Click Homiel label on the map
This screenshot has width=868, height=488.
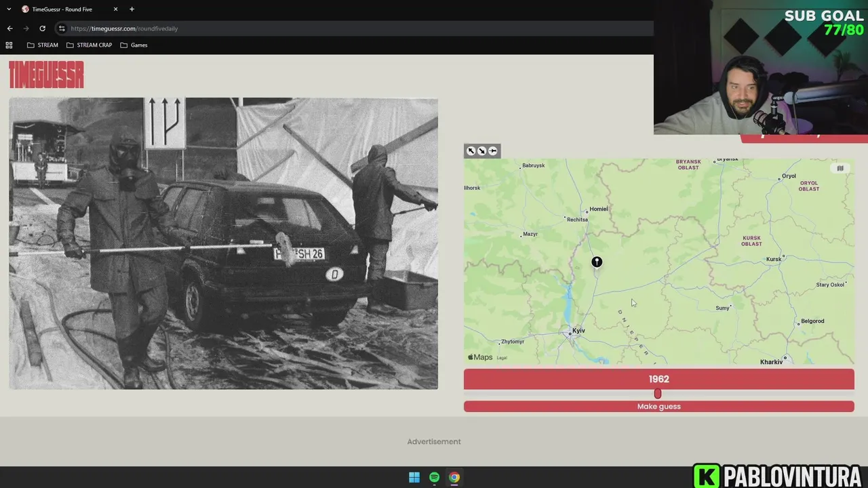(x=598, y=209)
